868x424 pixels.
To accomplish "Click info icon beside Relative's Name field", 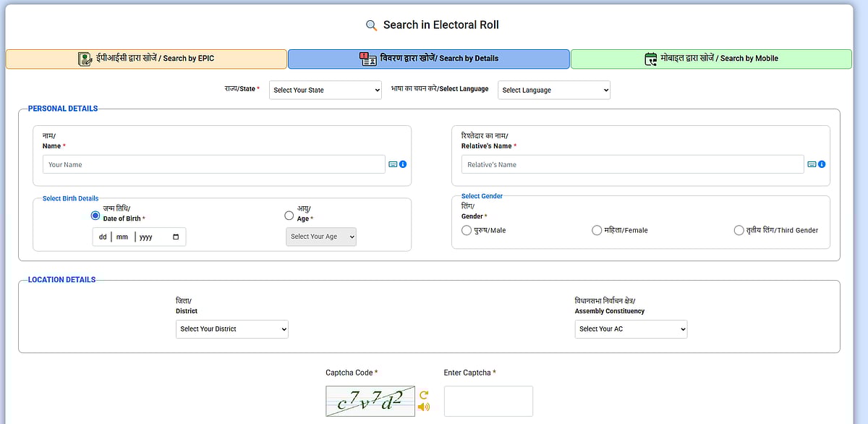I will tap(822, 164).
